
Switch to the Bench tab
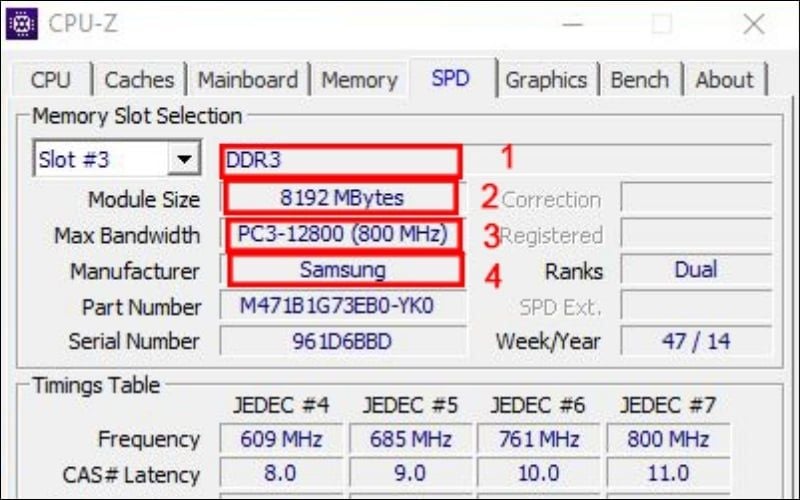coord(640,80)
